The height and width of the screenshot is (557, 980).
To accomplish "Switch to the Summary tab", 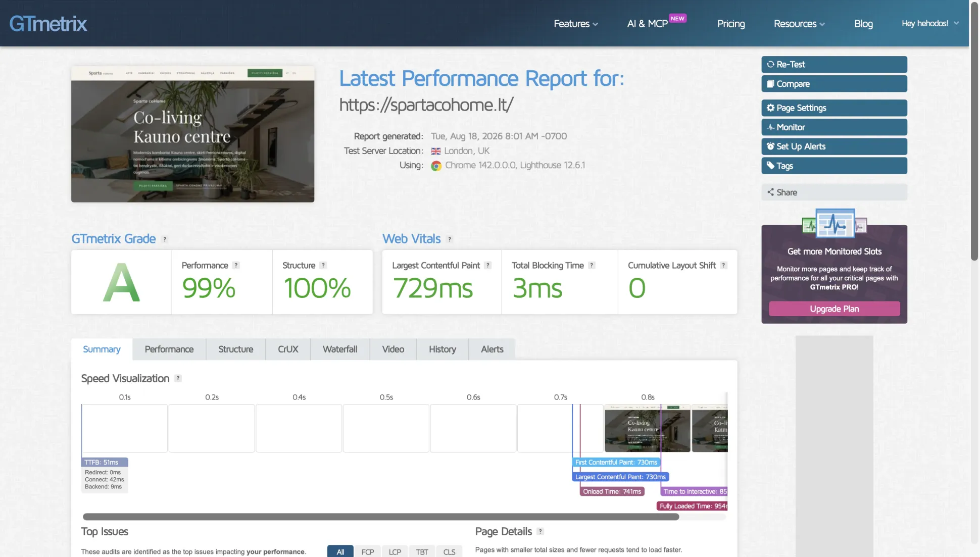I will pos(102,349).
